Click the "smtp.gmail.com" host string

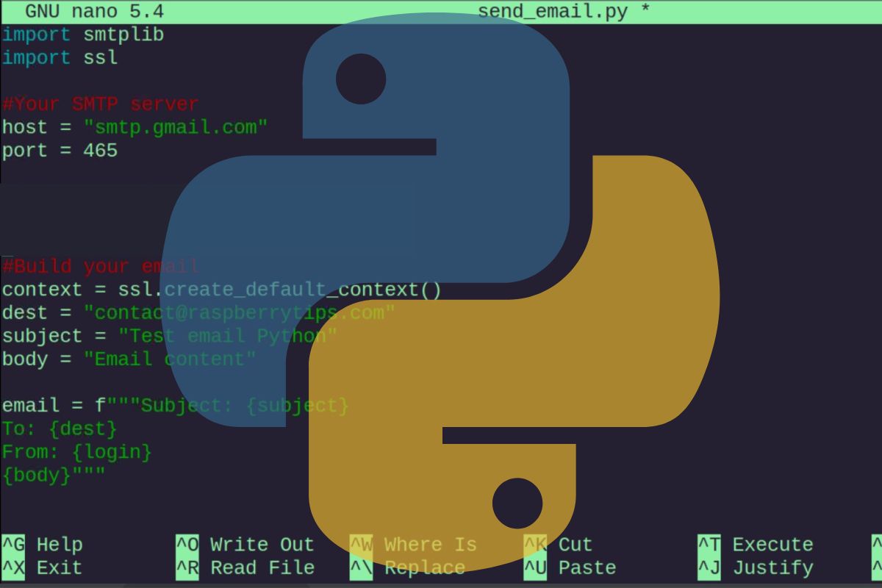(175, 127)
